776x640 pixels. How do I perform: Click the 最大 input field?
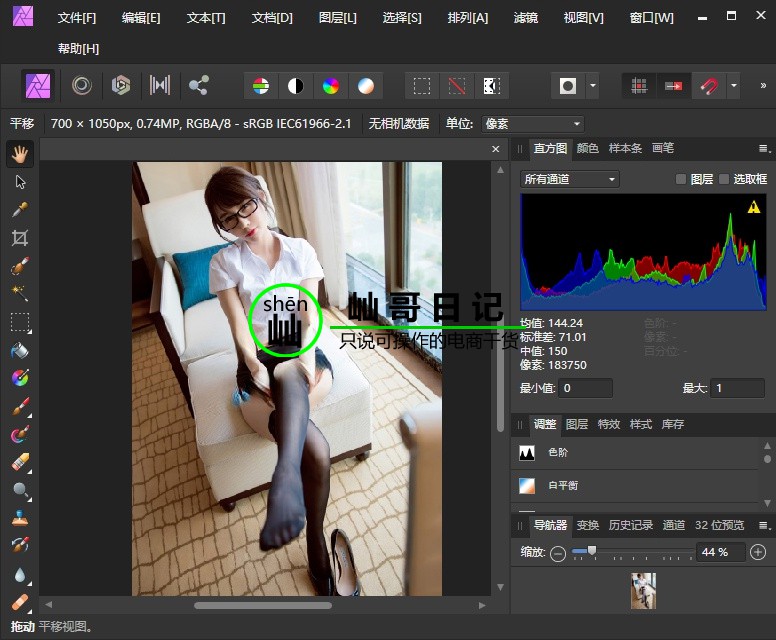click(737, 388)
